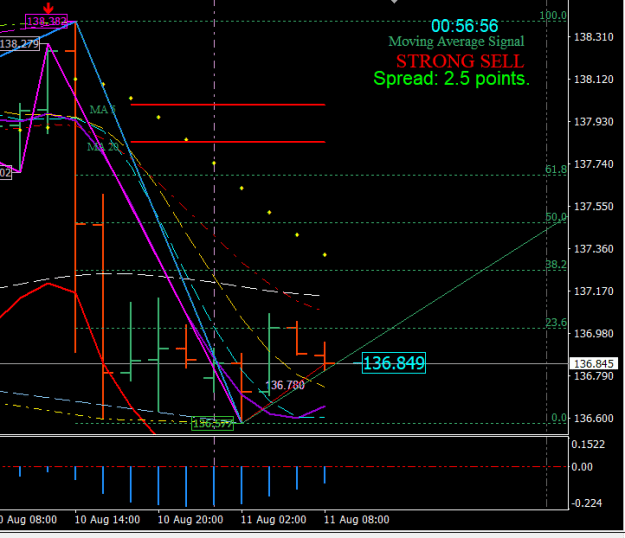Click the 00:56:56 candle countdown timer

(464, 26)
